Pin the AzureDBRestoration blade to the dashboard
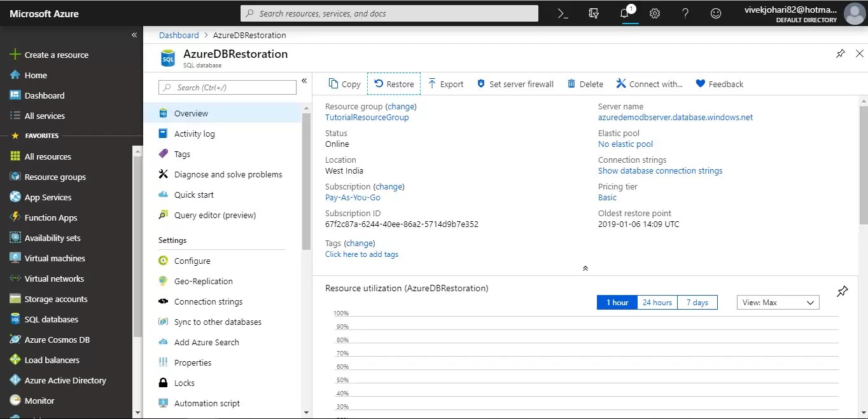 coord(841,54)
